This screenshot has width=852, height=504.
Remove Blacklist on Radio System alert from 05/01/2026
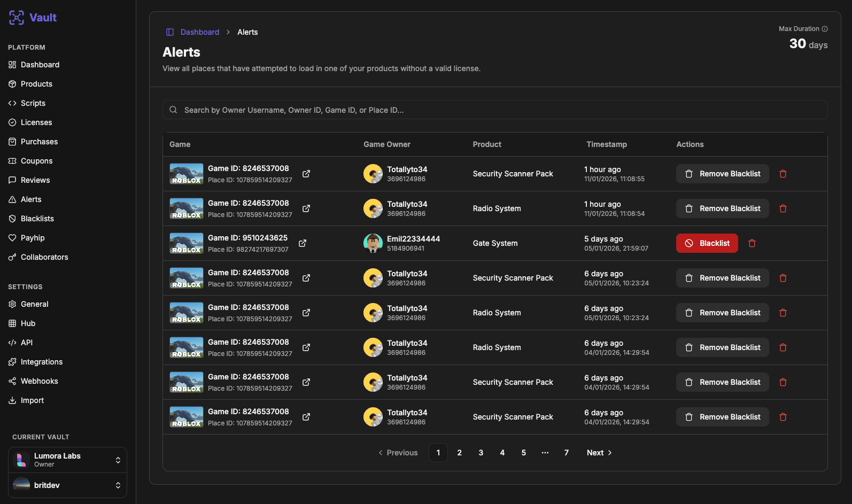click(x=722, y=313)
